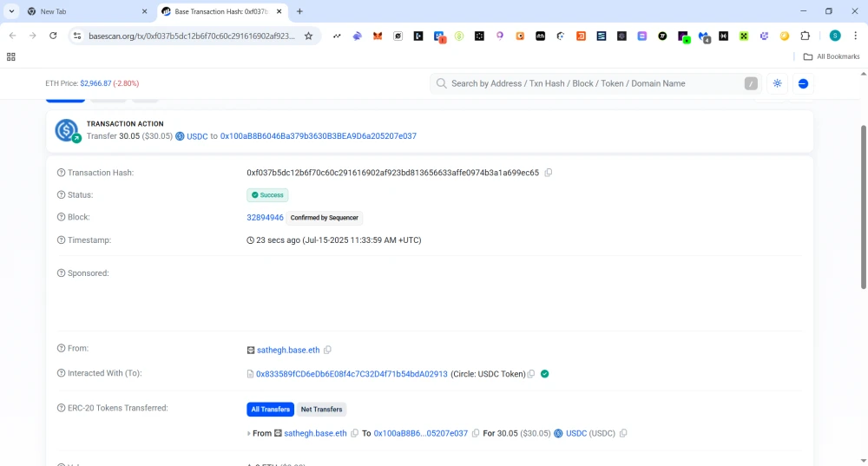This screenshot has height=466, width=868.
Task: Select the All Transfers view
Action: point(269,410)
